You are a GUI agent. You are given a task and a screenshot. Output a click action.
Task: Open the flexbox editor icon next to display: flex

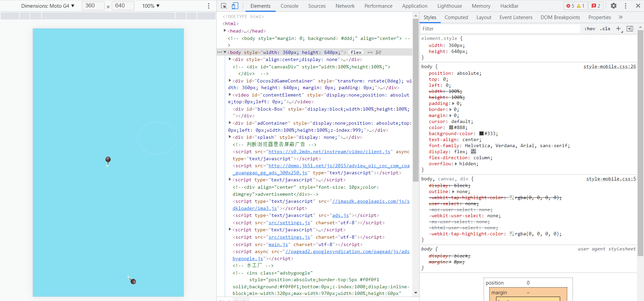pos(473,152)
